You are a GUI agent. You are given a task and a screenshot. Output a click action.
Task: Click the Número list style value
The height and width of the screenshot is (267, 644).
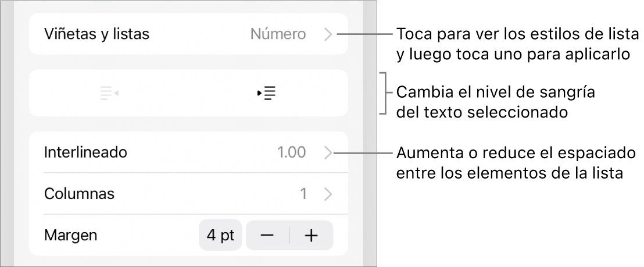[278, 34]
